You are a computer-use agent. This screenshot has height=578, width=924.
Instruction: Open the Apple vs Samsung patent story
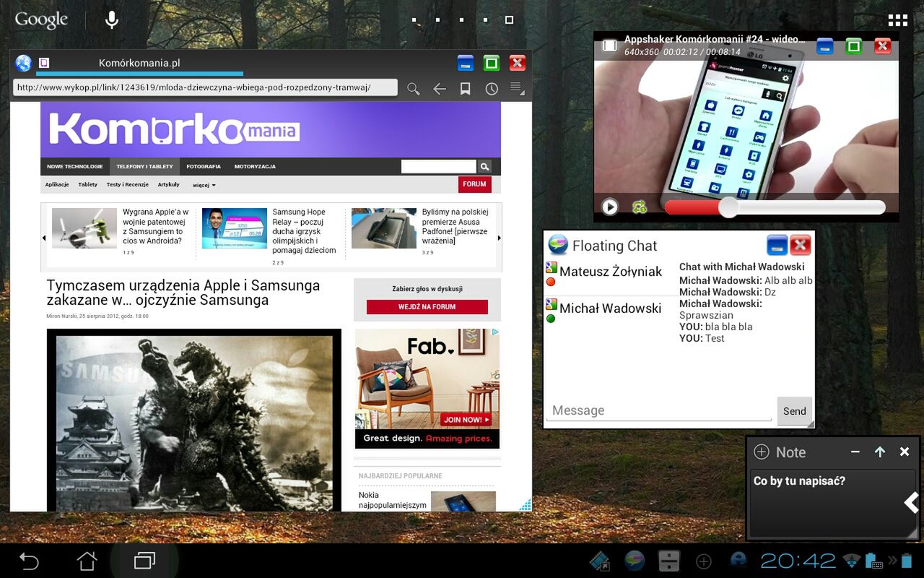pyautogui.click(x=156, y=227)
